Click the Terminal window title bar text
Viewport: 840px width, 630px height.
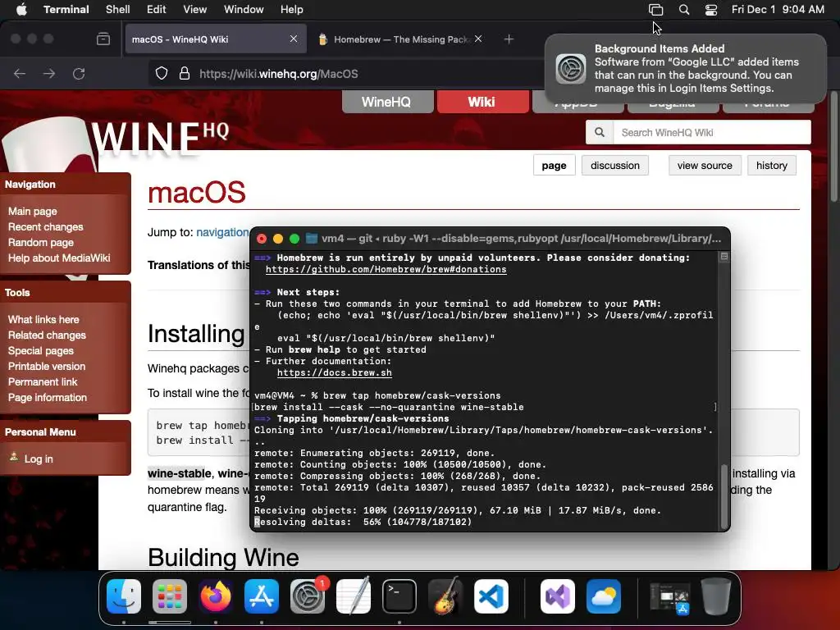point(521,239)
